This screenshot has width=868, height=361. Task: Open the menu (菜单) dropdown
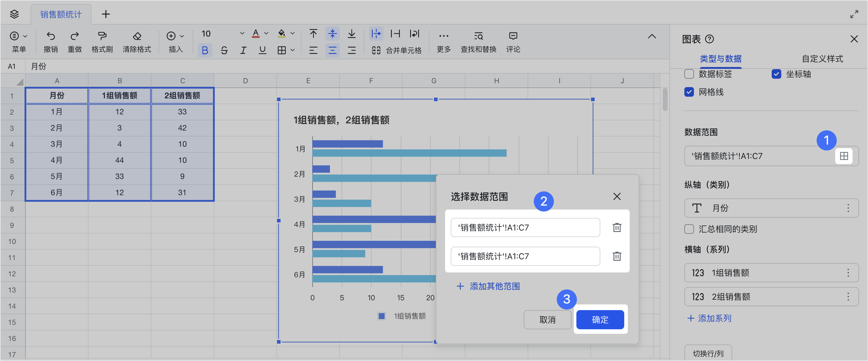click(19, 42)
